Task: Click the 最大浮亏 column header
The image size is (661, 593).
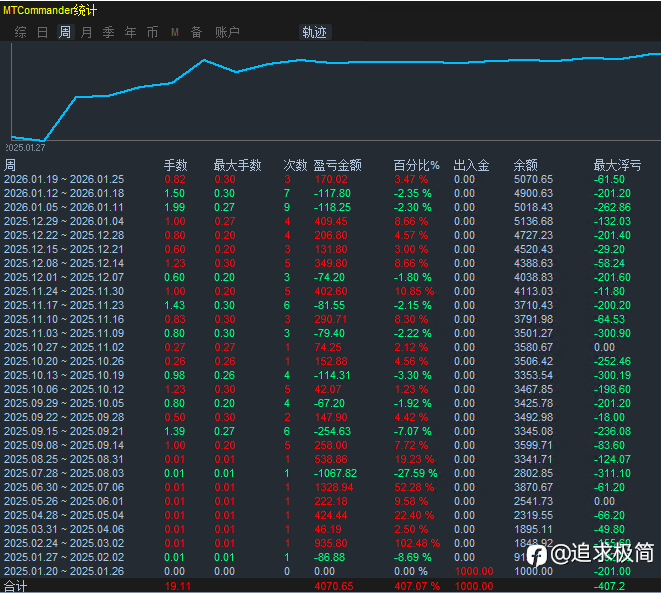Action: click(617, 165)
